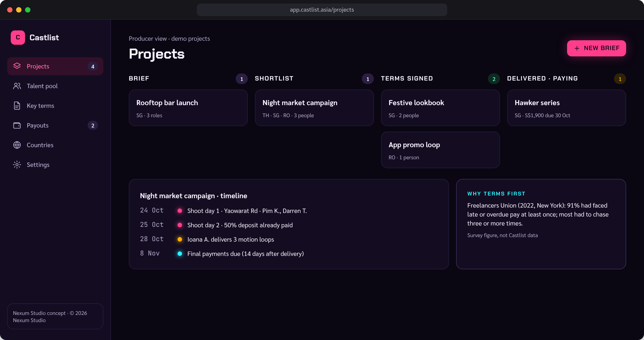Open the Key terms page
Screen dimensions: 644x340
(55, 106)
